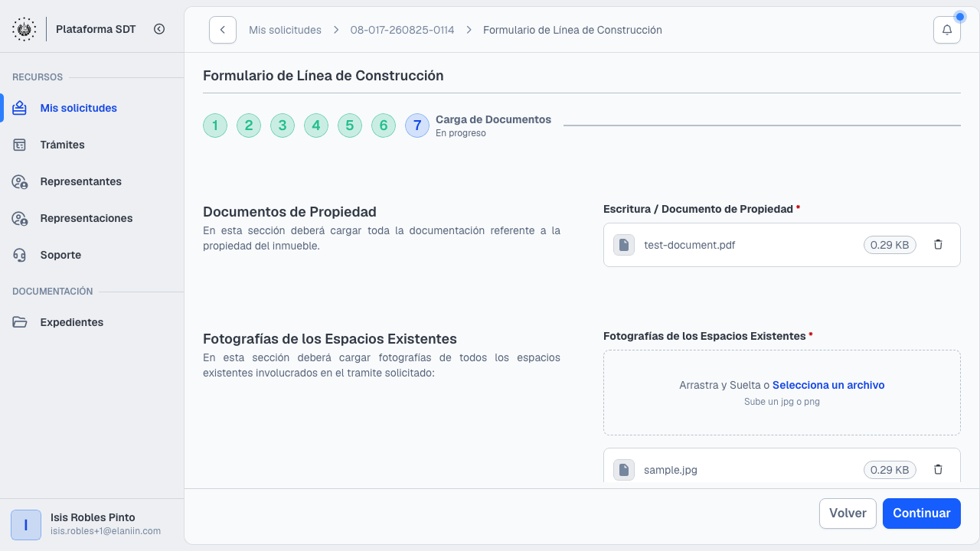
Task: Open Representaciones in the sidebar
Action: tap(92, 218)
